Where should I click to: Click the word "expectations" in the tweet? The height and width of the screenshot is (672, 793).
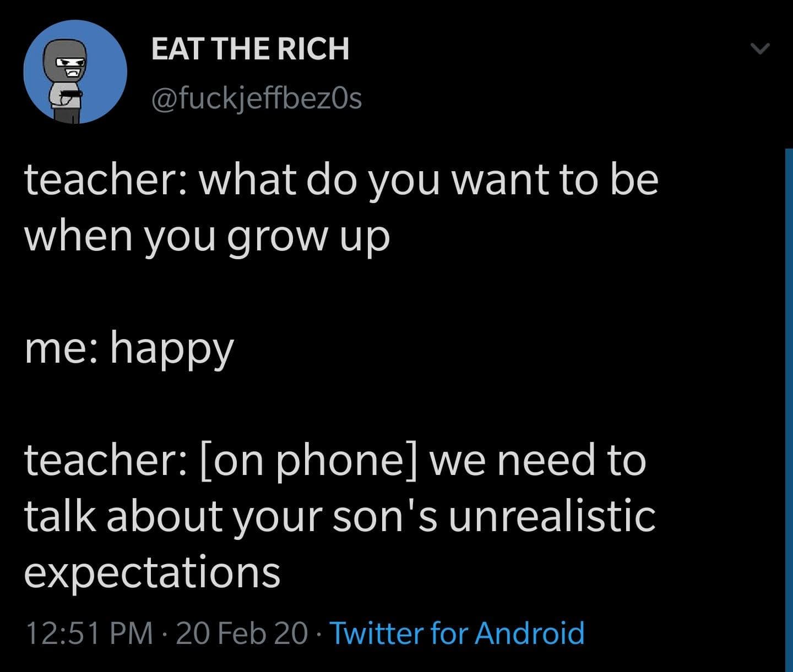click(x=153, y=571)
